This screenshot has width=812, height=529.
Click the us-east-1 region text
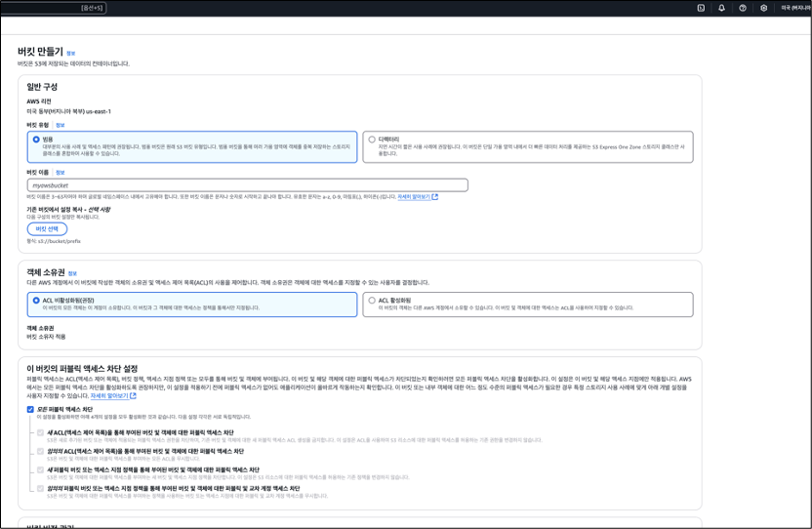tap(99, 111)
